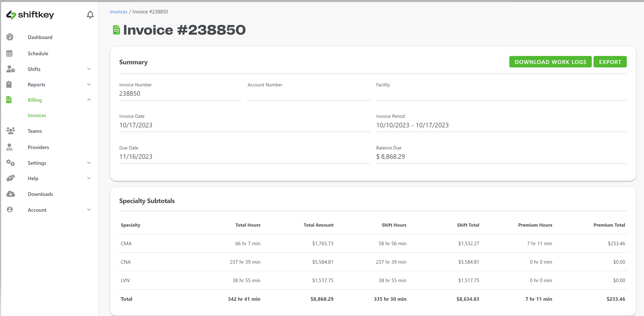Select the Billing invoice icon
The image size is (644, 316).
coord(9,99)
